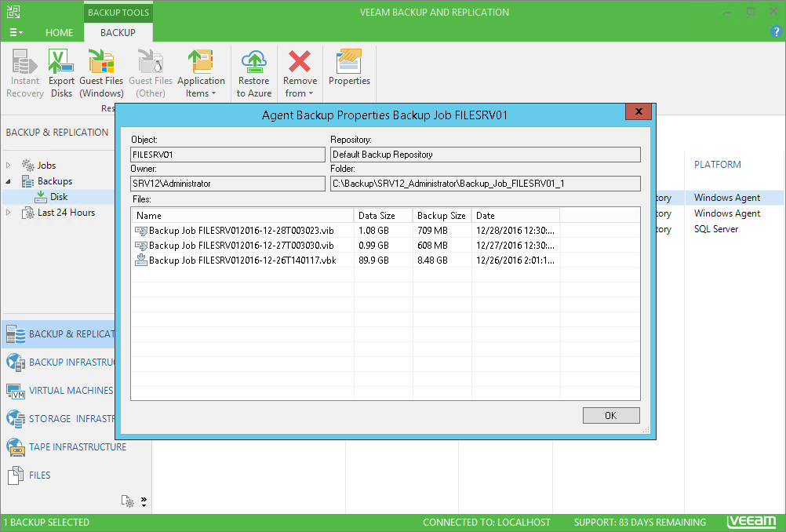
Task: Click the 12/26/2016 date cell
Action: click(x=515, y=261)
